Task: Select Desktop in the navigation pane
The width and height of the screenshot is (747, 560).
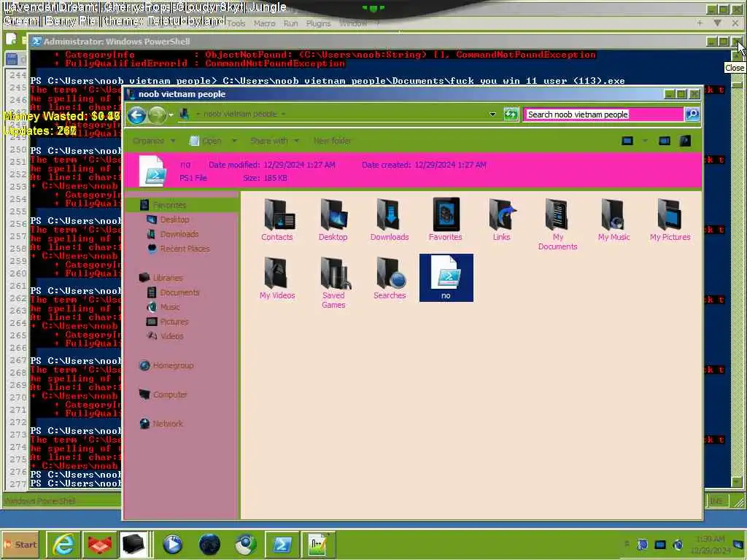Action: click(169, 219)
